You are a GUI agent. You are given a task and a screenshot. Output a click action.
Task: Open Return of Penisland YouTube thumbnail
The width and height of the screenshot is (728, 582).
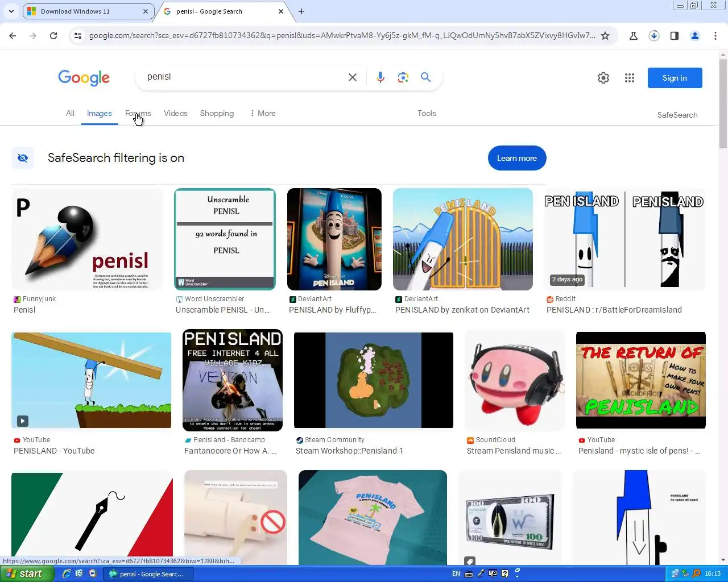click(641, 380)
